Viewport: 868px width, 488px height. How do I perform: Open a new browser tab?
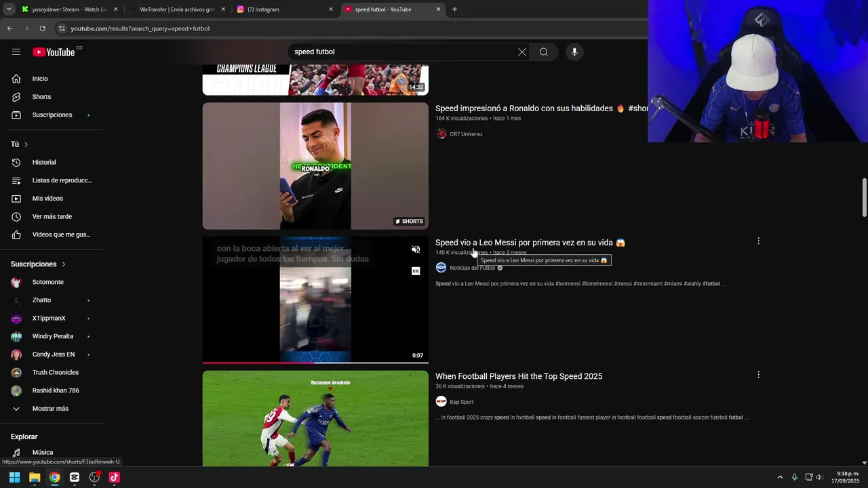pos(454,9)
